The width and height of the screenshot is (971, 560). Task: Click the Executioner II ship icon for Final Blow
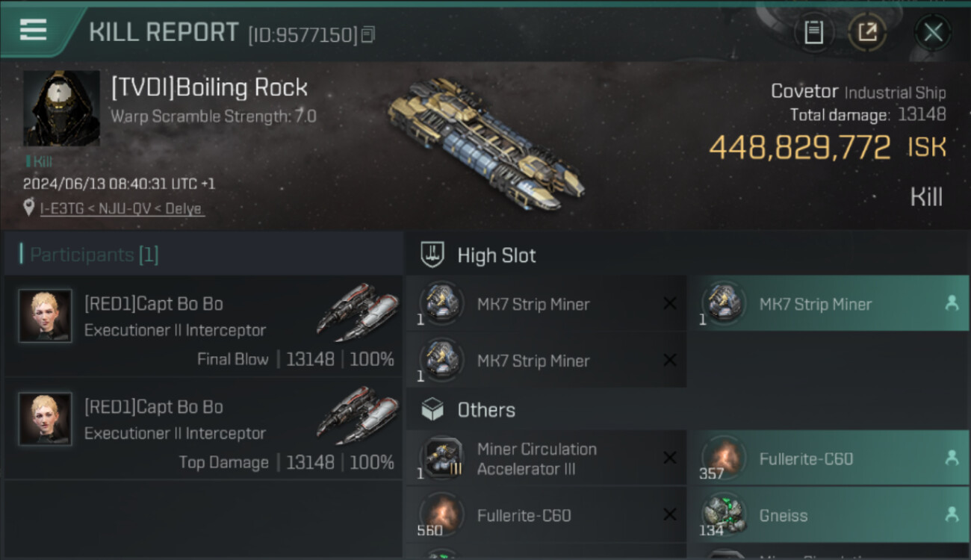357,308
